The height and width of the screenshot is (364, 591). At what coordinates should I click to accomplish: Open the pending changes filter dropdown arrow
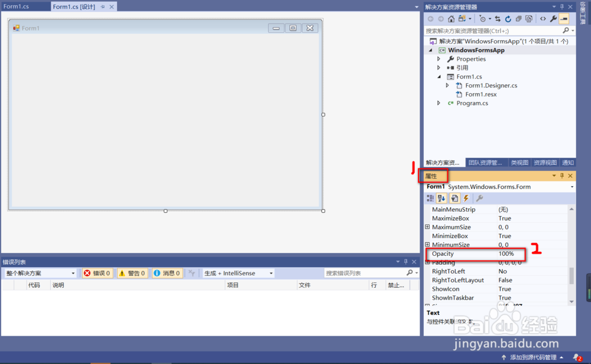click(489, 19)
